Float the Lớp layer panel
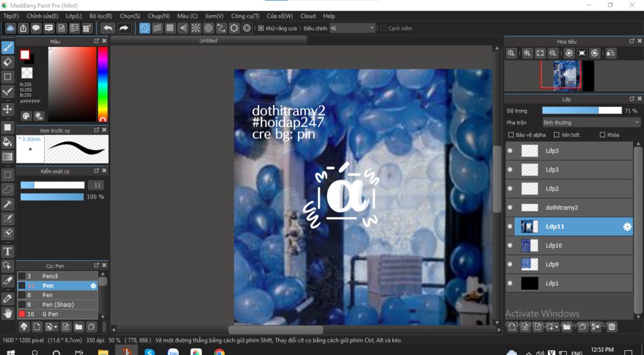Screen dimensions: 644x355 tap(631, 99)
